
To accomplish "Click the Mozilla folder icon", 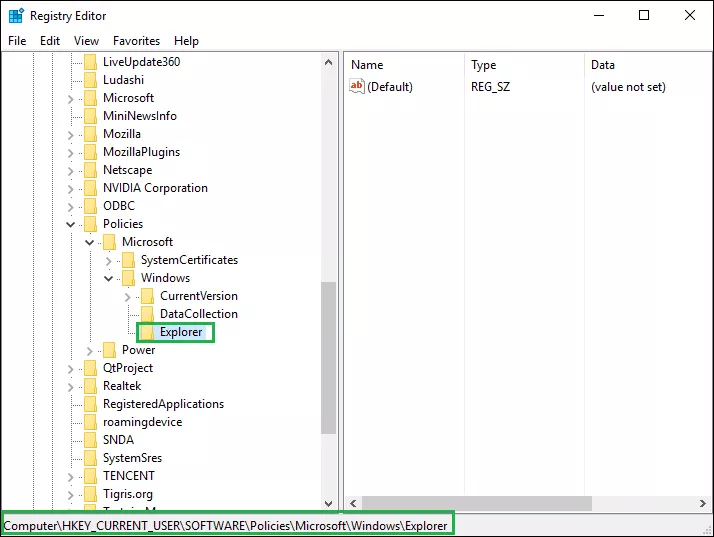I will pos(91,134).
